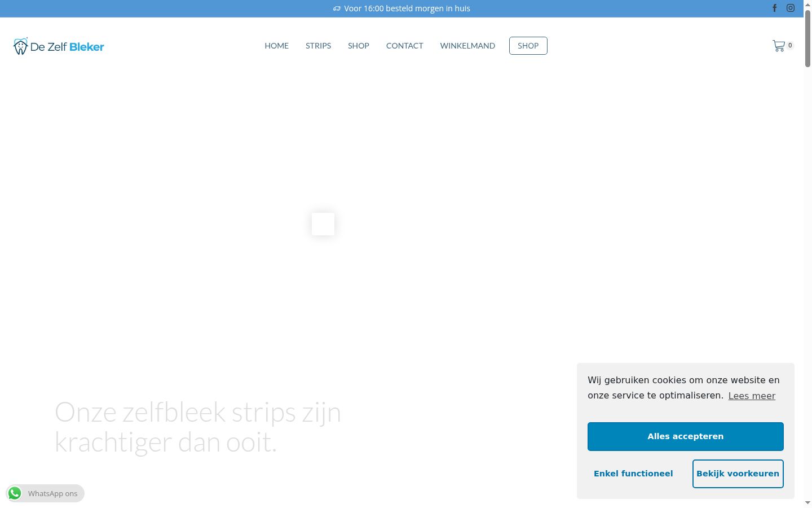
Task: Open the CONTACT menu item
Action: [405, 46]
